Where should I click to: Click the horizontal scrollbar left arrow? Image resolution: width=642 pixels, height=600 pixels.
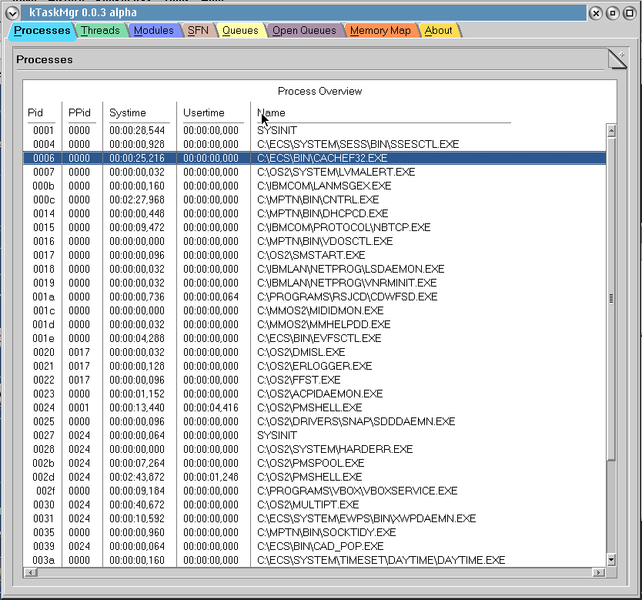point(31,572)
